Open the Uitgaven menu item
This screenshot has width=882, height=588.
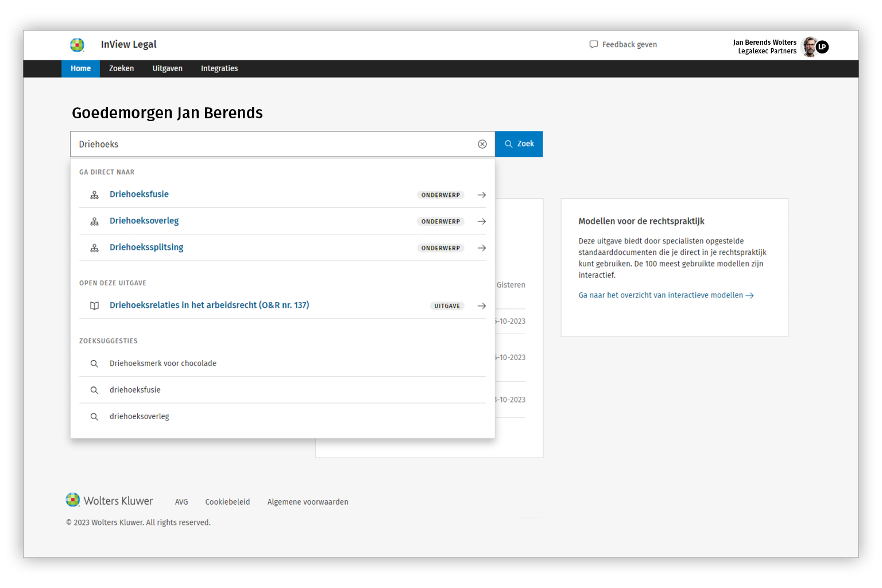[167, 68]
